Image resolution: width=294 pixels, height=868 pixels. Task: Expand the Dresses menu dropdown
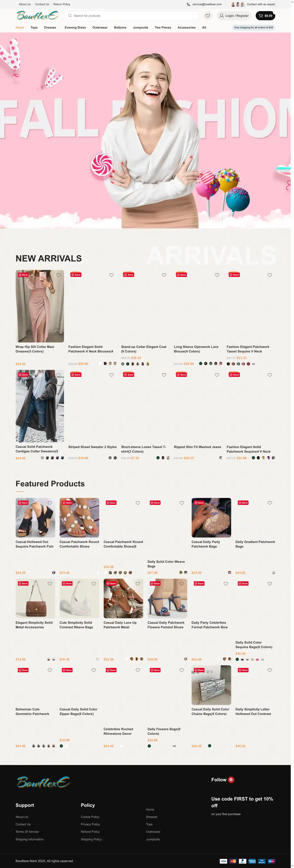51,28
